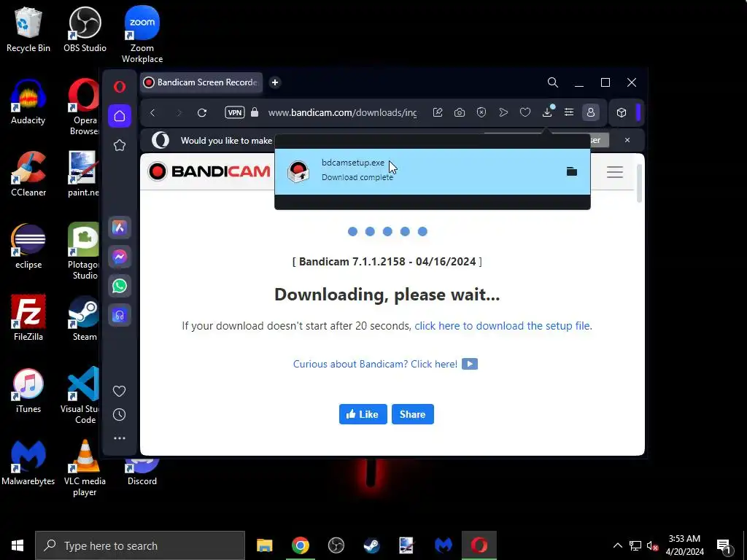Viewport: 747px width, 560px height.
Task: Take a snapshot with camera icon
Action: pos(460,112)
